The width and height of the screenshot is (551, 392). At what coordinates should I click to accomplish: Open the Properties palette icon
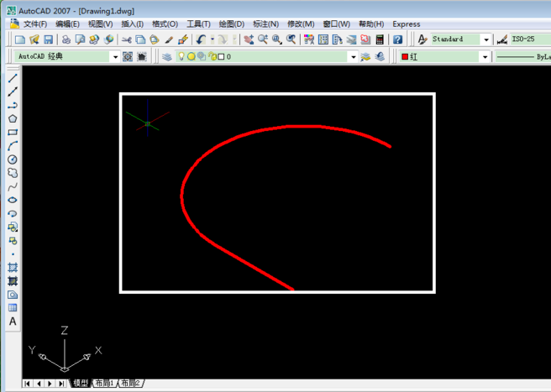[309, 39]
